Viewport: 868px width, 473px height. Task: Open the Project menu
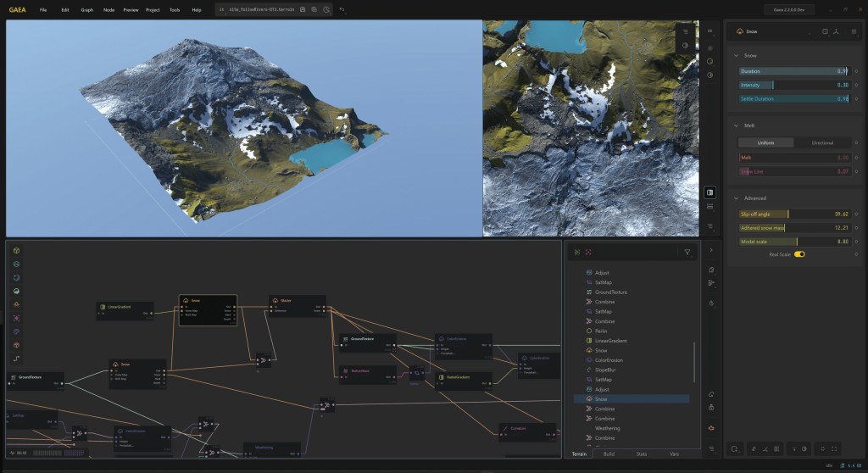coord(153,10)
